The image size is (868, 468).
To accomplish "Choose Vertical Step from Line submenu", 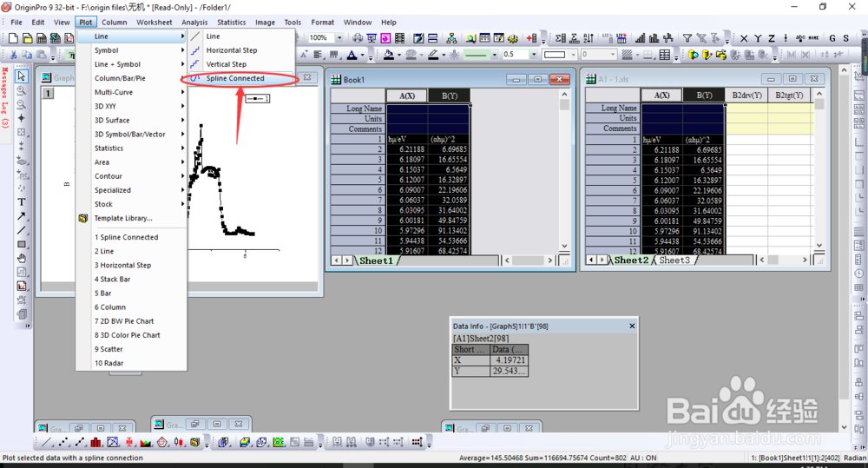I will (x=240, y=64).
